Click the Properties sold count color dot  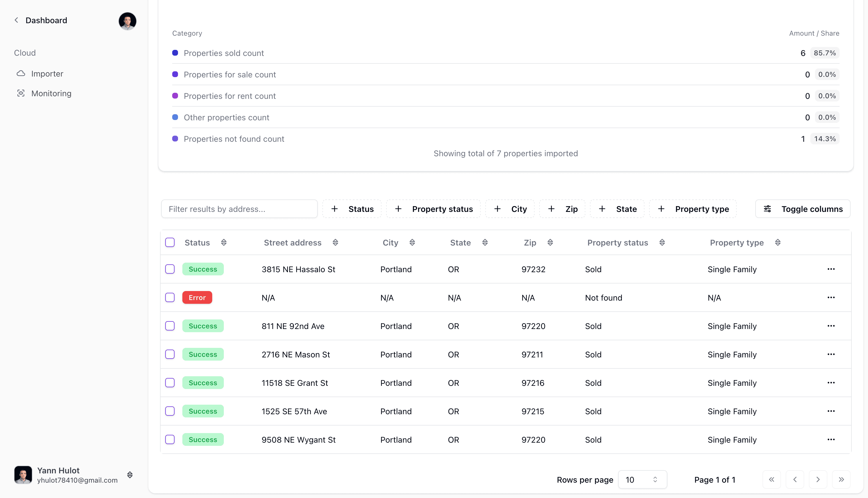pos(175,53)
